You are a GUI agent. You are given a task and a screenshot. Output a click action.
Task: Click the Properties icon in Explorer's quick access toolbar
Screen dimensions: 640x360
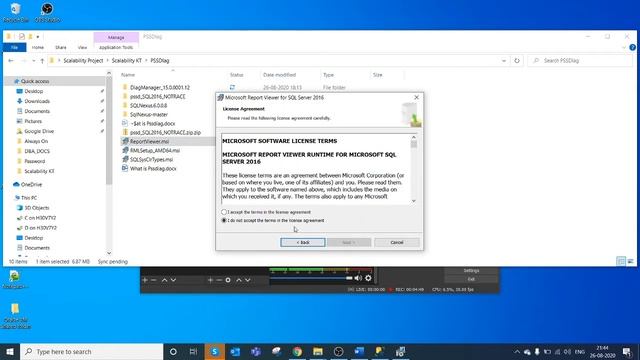point(22,37)
